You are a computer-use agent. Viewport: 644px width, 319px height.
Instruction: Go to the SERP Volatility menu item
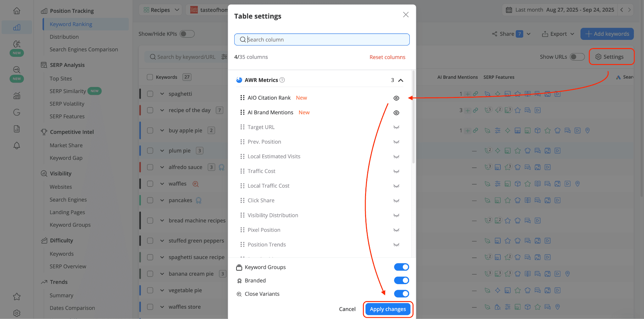67,104
